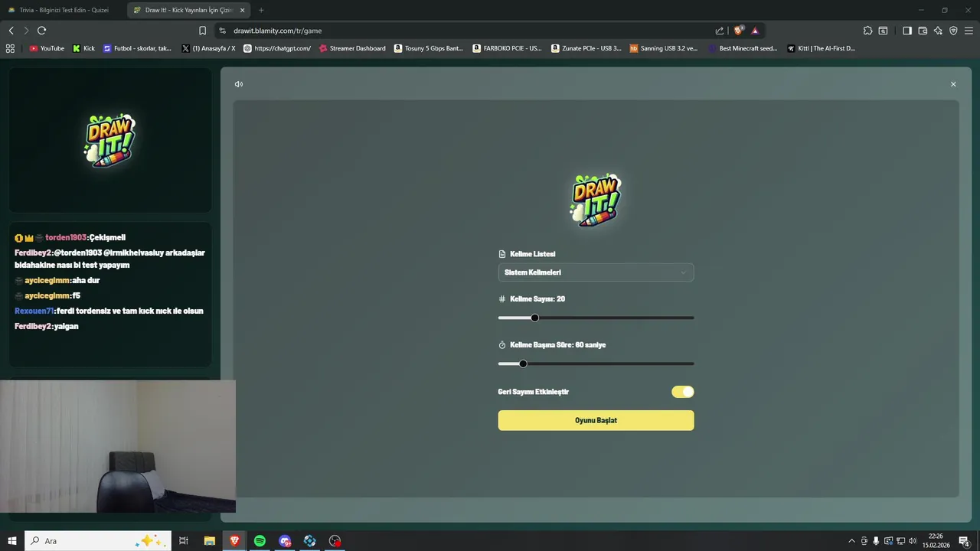Viewport: 980px width, 551px height.
Task: Click the Draw It logo in settings panel
Action: tap(596, 200)
